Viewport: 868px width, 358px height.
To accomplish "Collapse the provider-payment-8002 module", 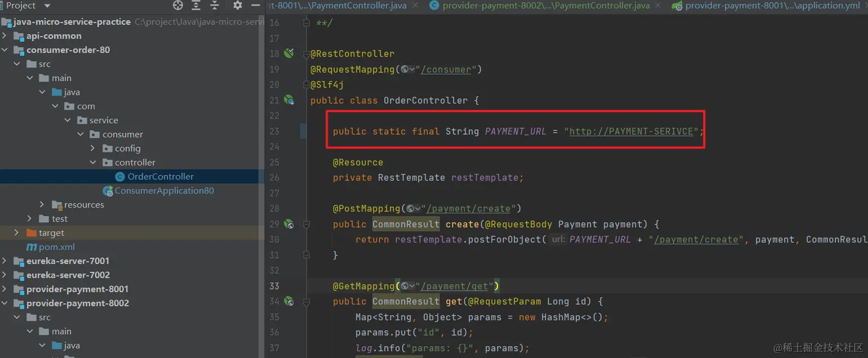I will pos(5,303).
